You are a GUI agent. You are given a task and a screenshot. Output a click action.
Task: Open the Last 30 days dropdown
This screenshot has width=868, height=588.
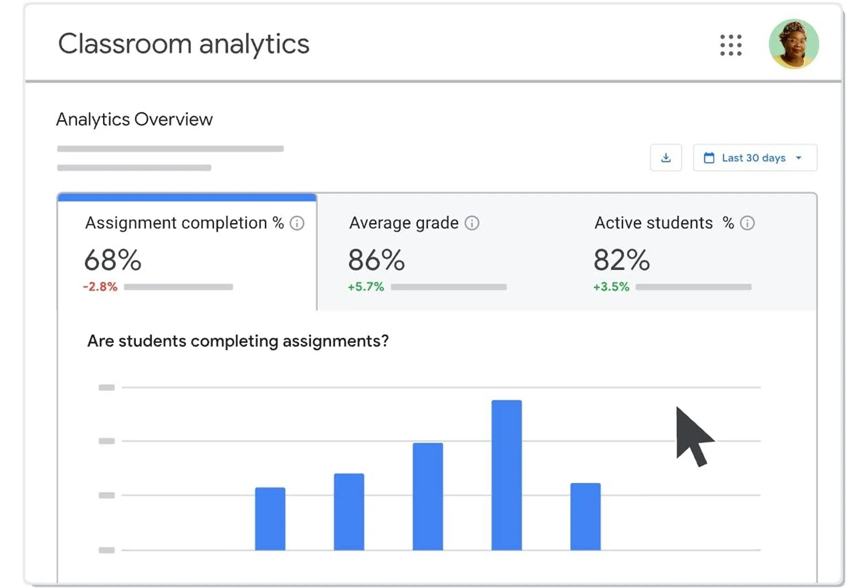(754, 158)
